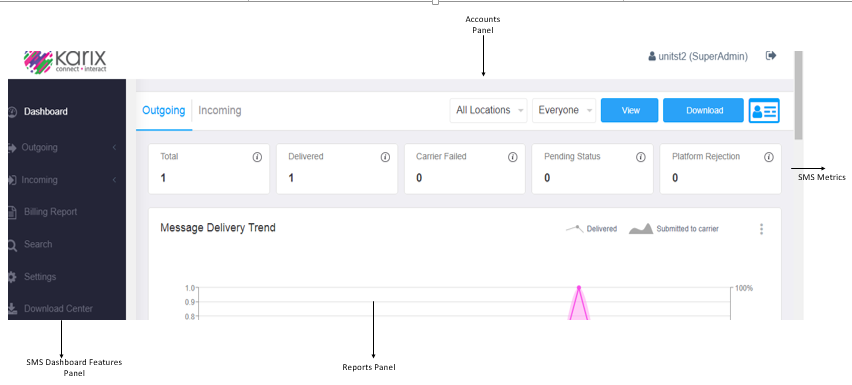Expand the Outgoing sidebar menu
The image size is (852, 385).
[67, 147]
